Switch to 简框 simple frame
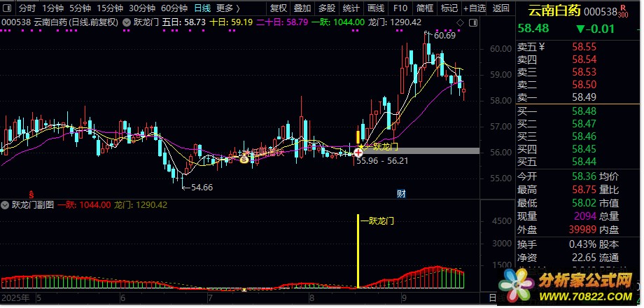The height and width of the screenshot is (308, 644). point(425,8)
